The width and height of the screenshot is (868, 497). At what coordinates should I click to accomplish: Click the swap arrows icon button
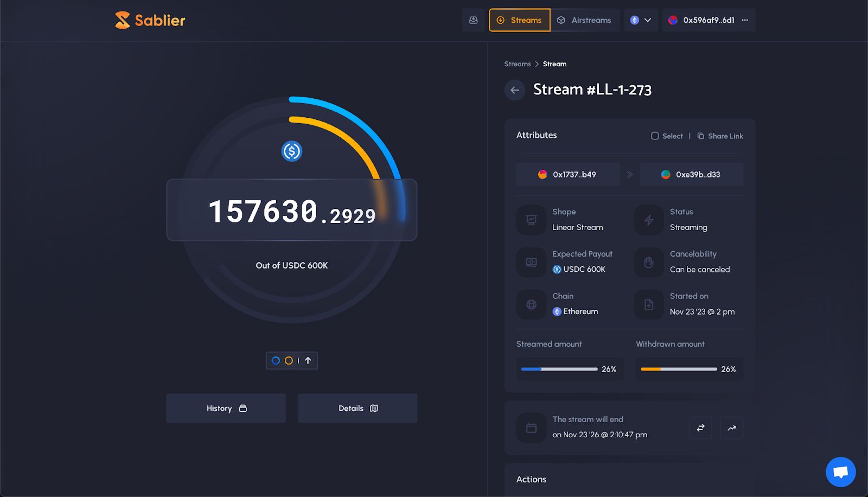pos(701,428)
